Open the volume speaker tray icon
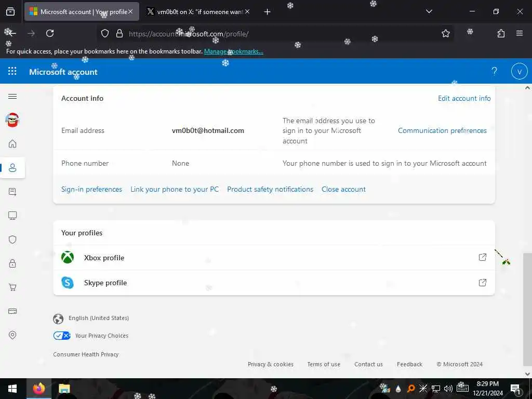 pos(448,389)
